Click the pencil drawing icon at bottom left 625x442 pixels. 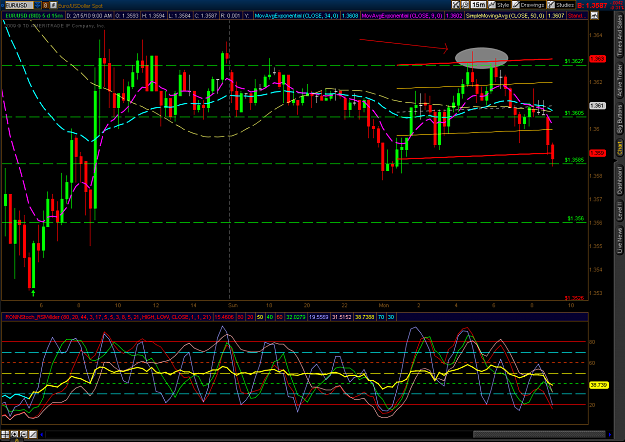[x=33, y=434]
